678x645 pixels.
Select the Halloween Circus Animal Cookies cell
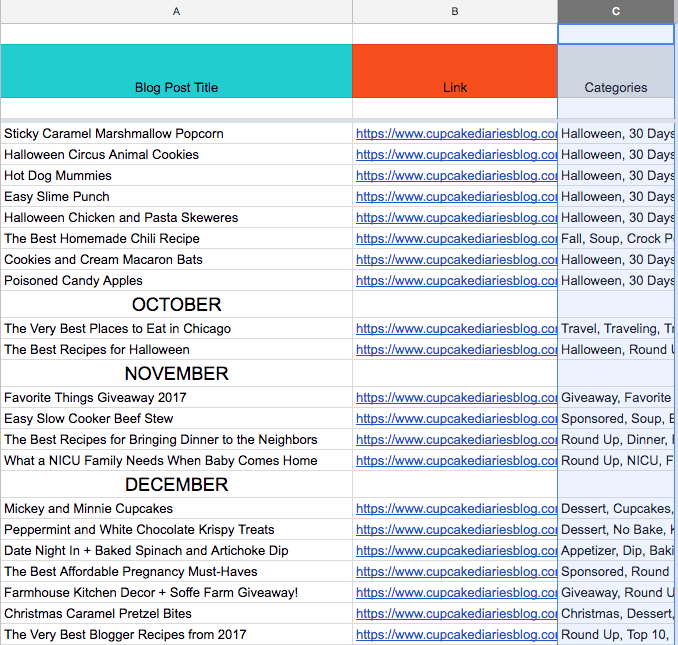pyautogui.click(x=176, y=155)
